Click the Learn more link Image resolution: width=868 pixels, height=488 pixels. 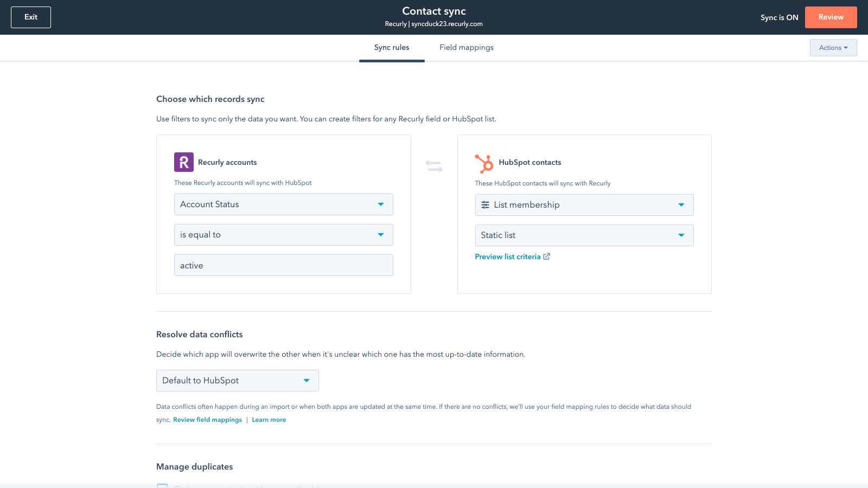pyautogui.click(x=269, y=420)
